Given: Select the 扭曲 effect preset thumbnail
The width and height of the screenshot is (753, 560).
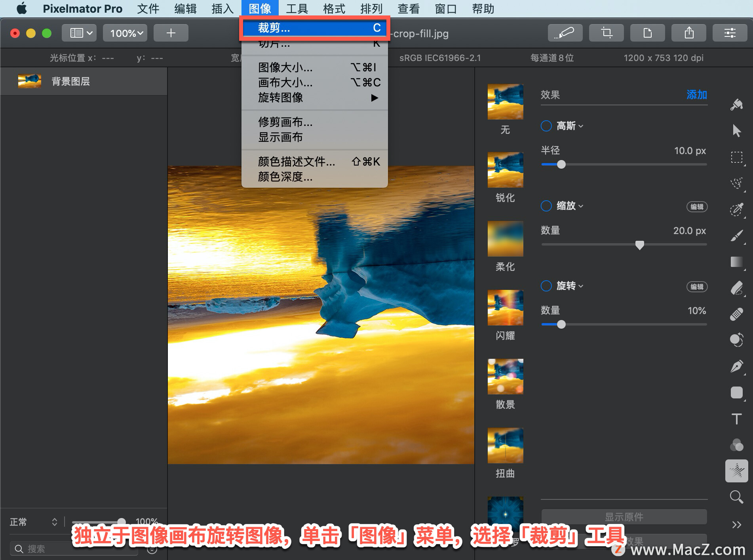Looking at the screenshot, I should [505, 446].
